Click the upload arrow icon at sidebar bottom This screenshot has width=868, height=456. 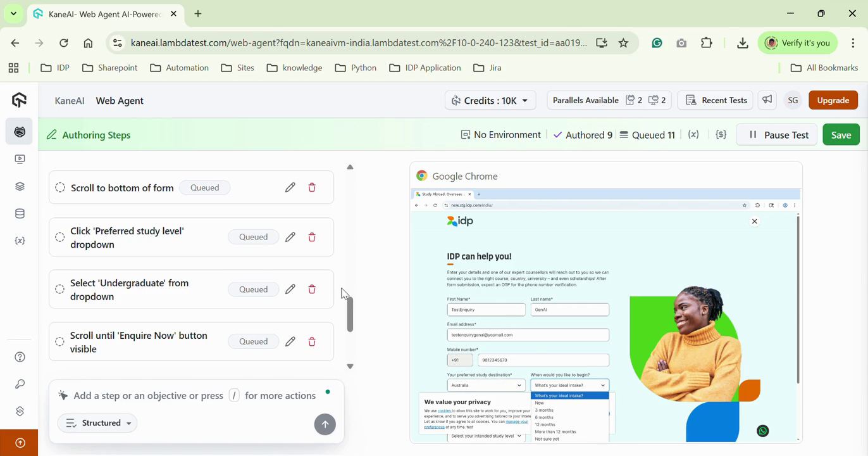click(x=20, y=443)
